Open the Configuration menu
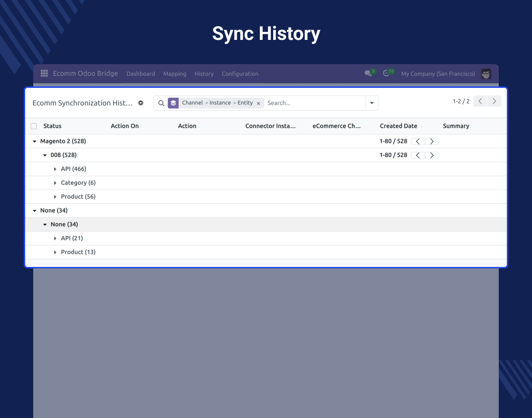Viewport: 532px width, 418px height. 240,74
